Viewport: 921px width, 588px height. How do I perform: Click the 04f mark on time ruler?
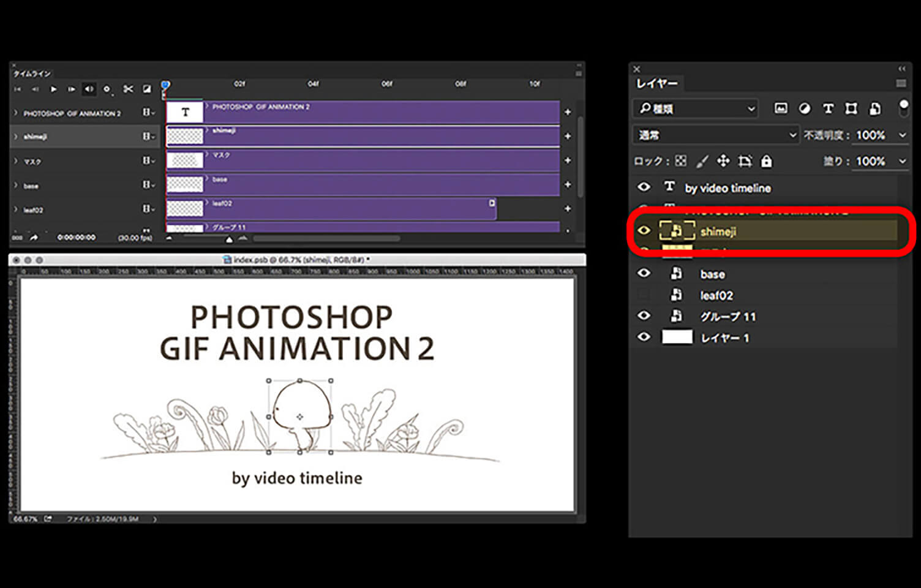click(x=313, y=84)
